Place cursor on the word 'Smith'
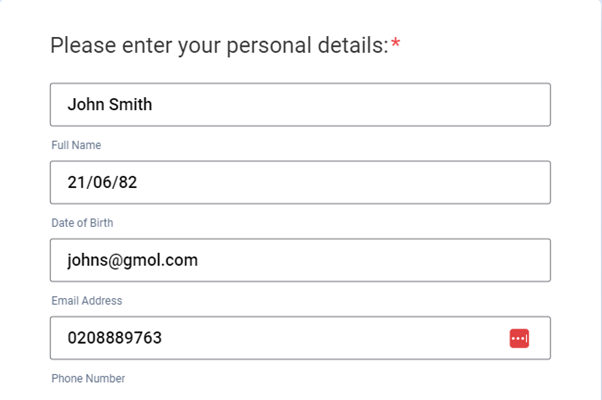This screenshot has width=602, height=400. [131, 104]
